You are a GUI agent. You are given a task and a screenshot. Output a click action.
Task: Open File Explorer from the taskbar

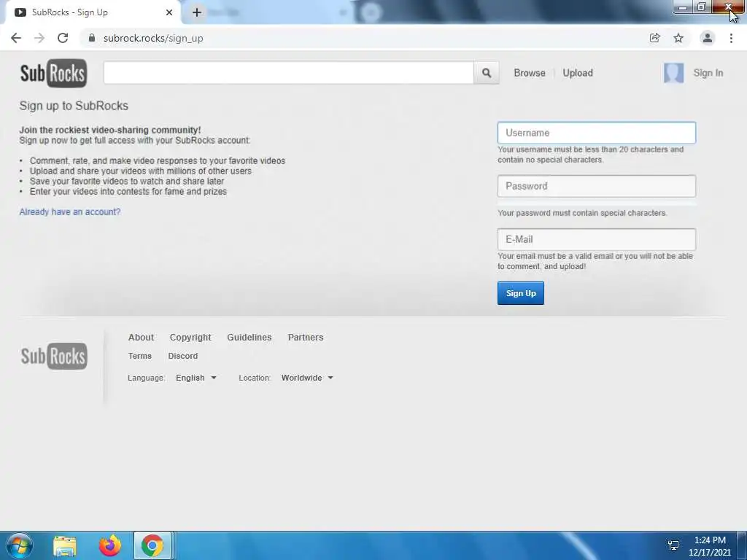(x=65, y=545)
